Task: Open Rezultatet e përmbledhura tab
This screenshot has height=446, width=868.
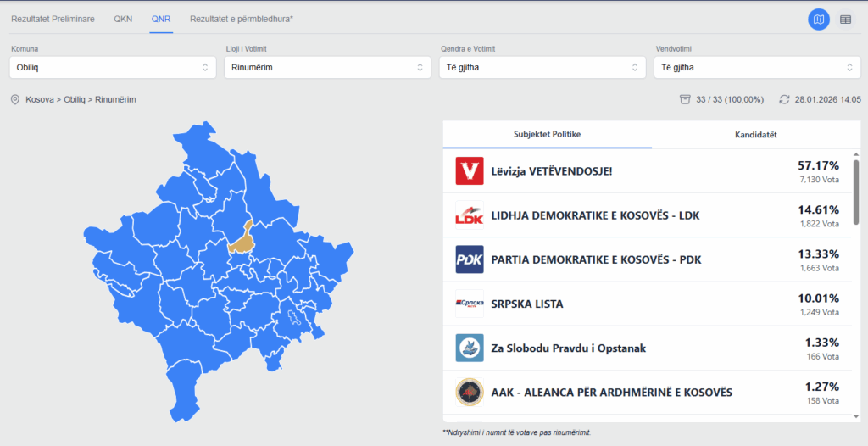Action: [x=241, y=18]
